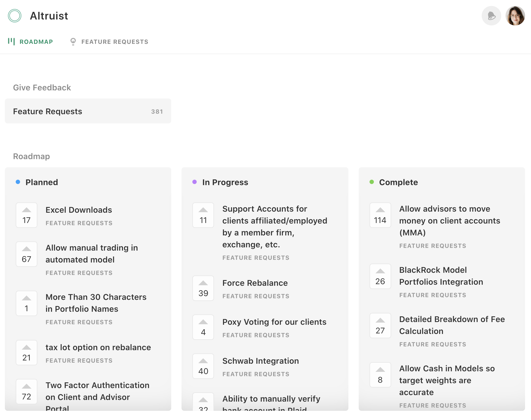Switch to the Roadmap tab
This screenshot has width=531, height=420.
point(30,42)
